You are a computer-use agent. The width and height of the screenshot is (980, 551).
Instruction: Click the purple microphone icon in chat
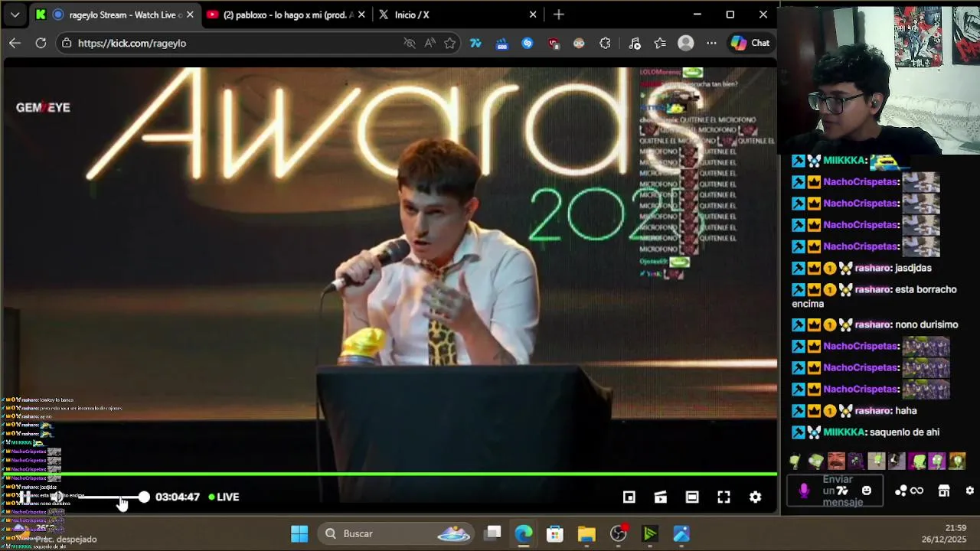(x=804, y=491)
